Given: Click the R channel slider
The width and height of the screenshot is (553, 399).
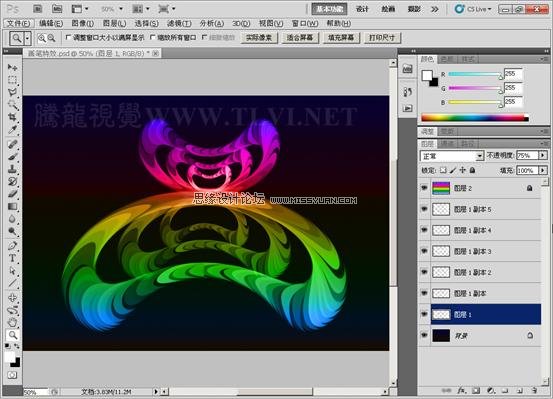Looking at the screenshot, I should point(474,74).
